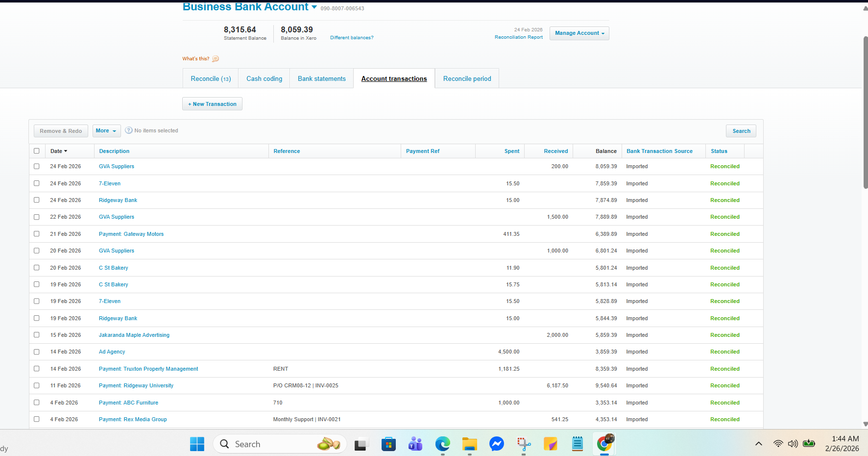
Task: Switch to Microsoft Edge in the taskbar
Action: pyautogui.click(x=443, y=444)
